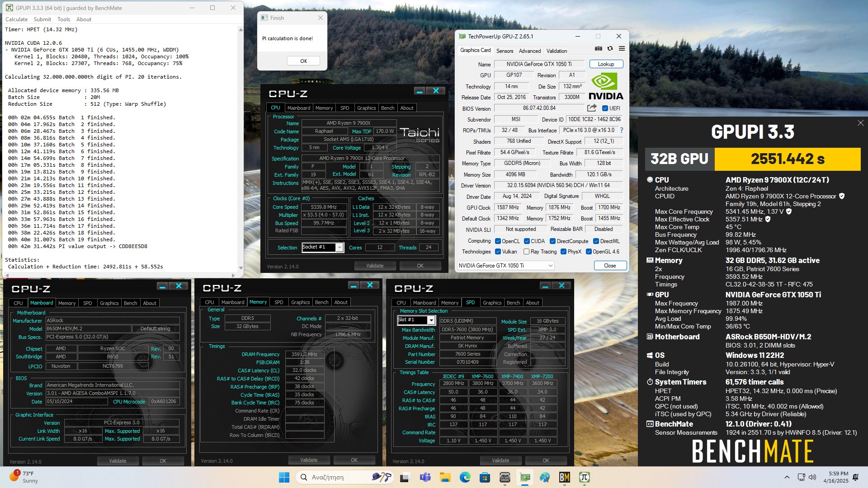Click OK in the CPU-Z Memory window

pyautogui.click(x=354, y=460)
